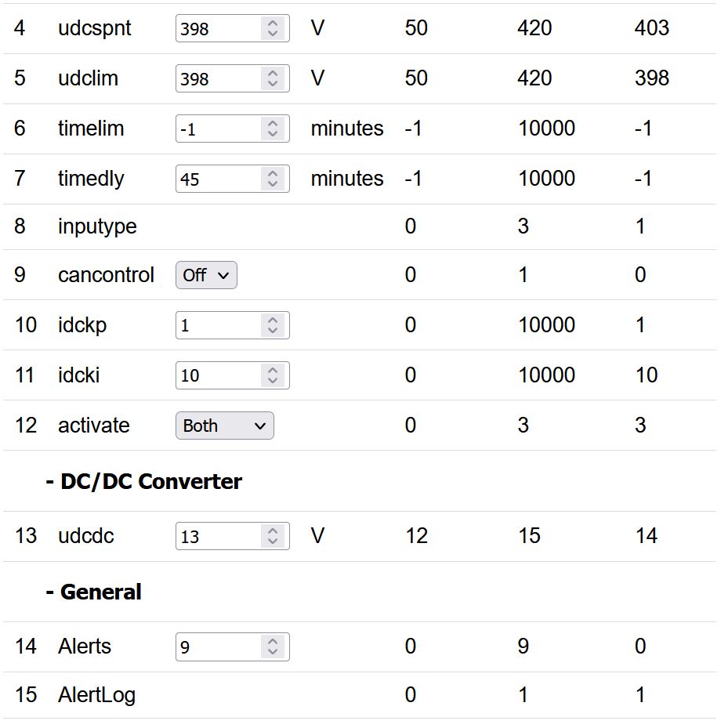Click the idckp spinner arrows
721x728 pixels.
point(272,326)
